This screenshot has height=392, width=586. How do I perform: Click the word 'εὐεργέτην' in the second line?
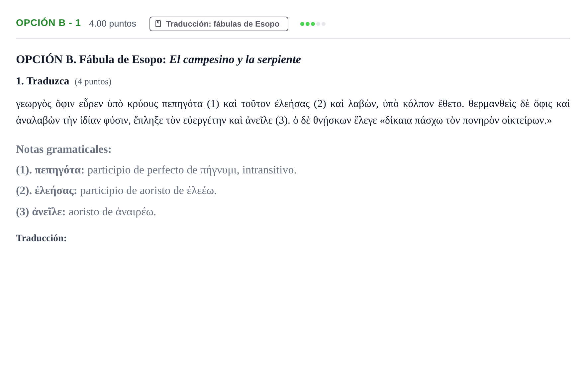[x=205, y=121]
